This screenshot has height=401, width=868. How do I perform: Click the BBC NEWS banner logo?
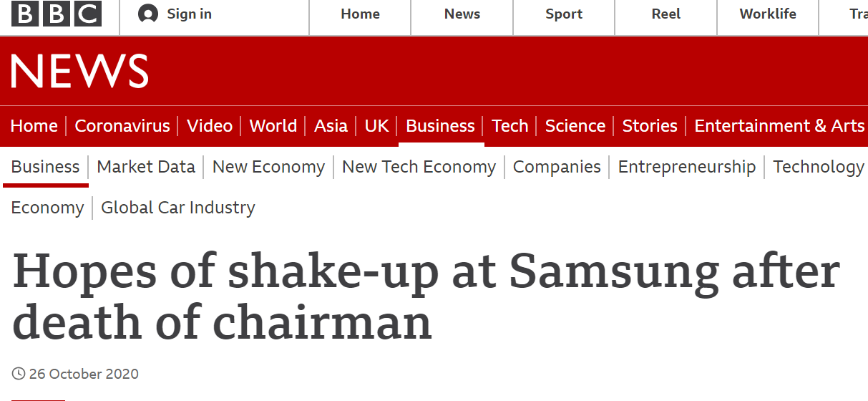(79, 72)
